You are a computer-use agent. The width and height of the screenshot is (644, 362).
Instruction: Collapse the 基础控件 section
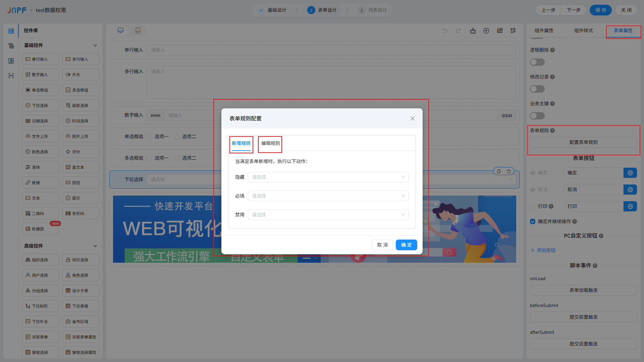[x=95, y=45]
